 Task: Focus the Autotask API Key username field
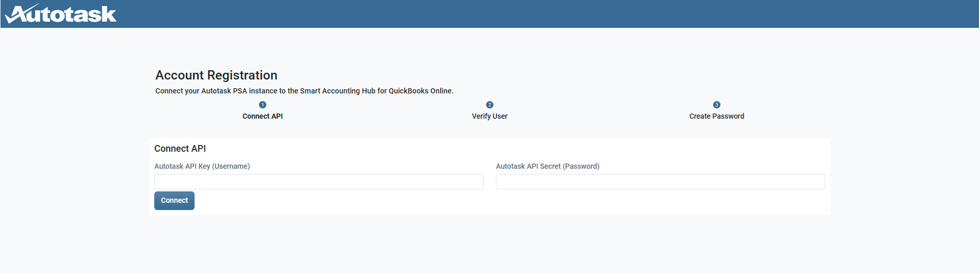319,182
